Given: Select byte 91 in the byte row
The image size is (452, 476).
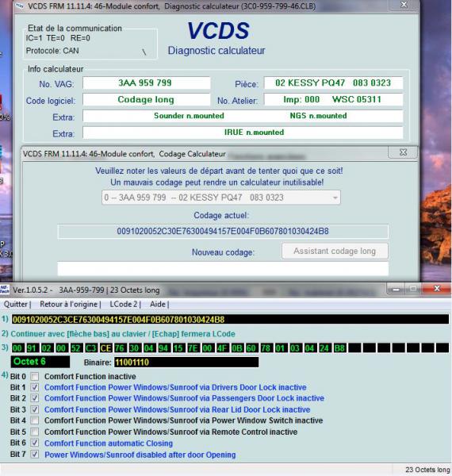Looking at the screenshot, I should [x=33, y=348].
